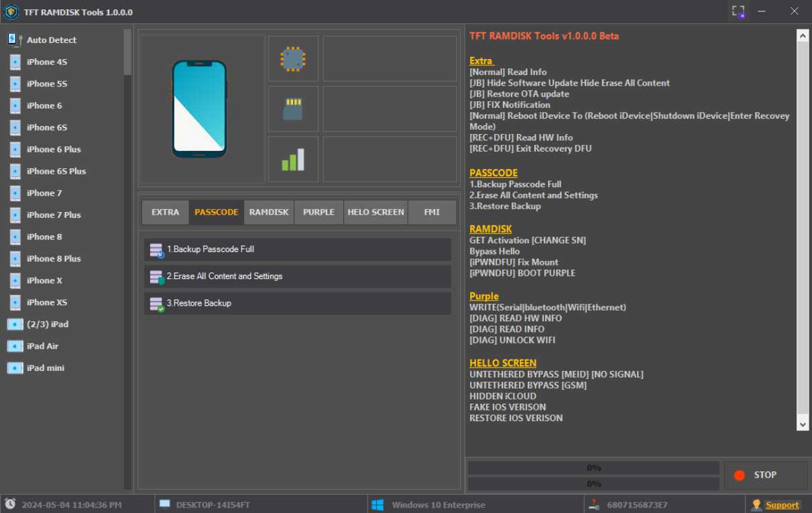Screen dimensions: 812x513
Task: Select the chipset/CPU icon in the device panel
Action: tap(293, 58)
